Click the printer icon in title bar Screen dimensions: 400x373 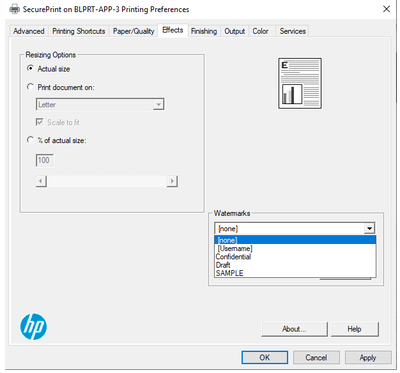[14, 9]
